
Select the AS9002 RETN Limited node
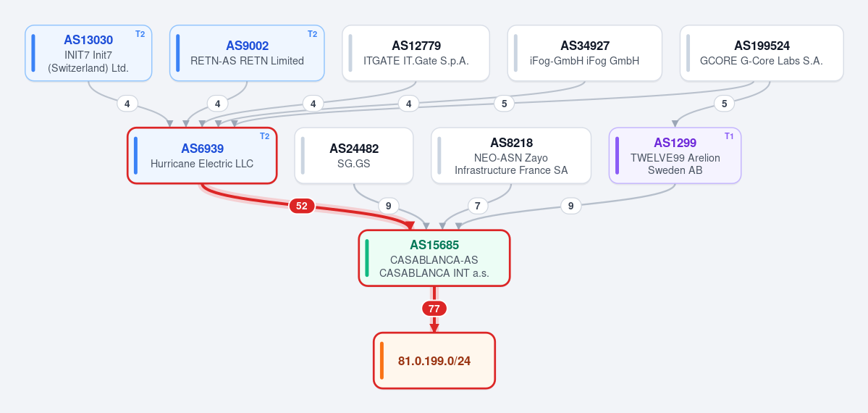[x=247, y=53]
